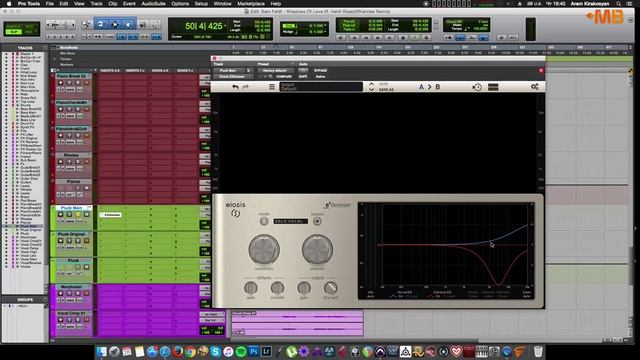Image resolution: width=640 pixels, height=360 pixels.
Task: Select the Scrubber tool
Action: pyautogui.click(x=142, y=25)
